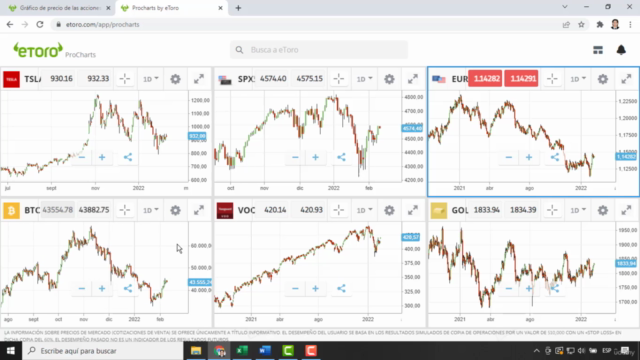Zoom out the VOO chart
This screenshot has height=360, width=640.
click(295, 289)
